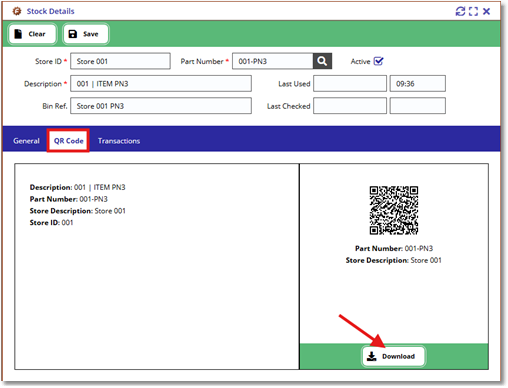Click the Store ID field
The height and width of the screenshot is (388, 508).
click(120, 61)
